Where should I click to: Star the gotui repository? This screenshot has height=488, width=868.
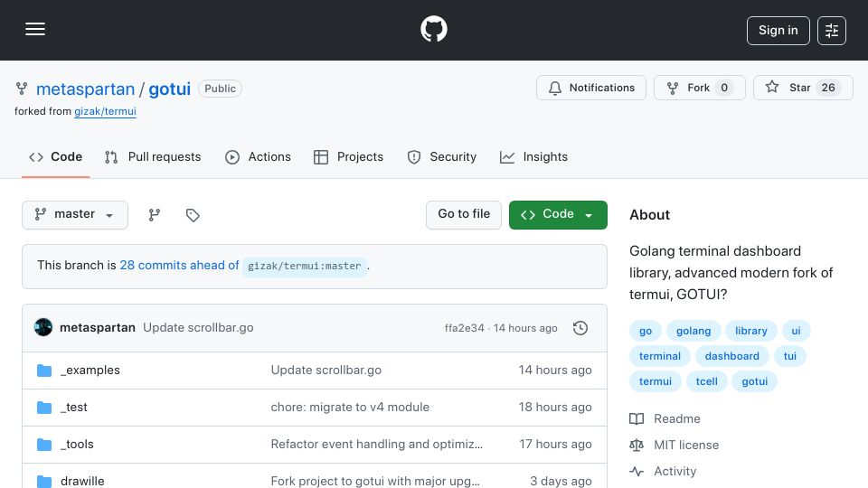[x=803, y=88]
